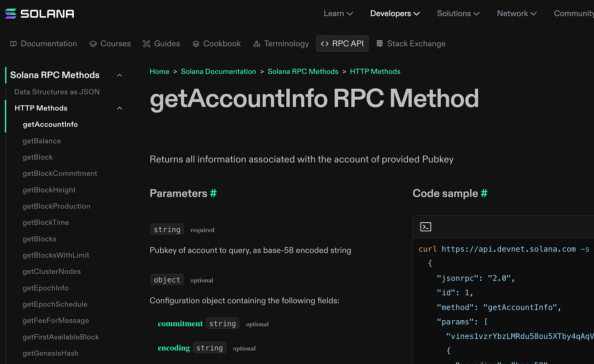Select getBlocksWithLimit in the sidebar
This screenshot has width=594, height=364.
pos(56,255)
